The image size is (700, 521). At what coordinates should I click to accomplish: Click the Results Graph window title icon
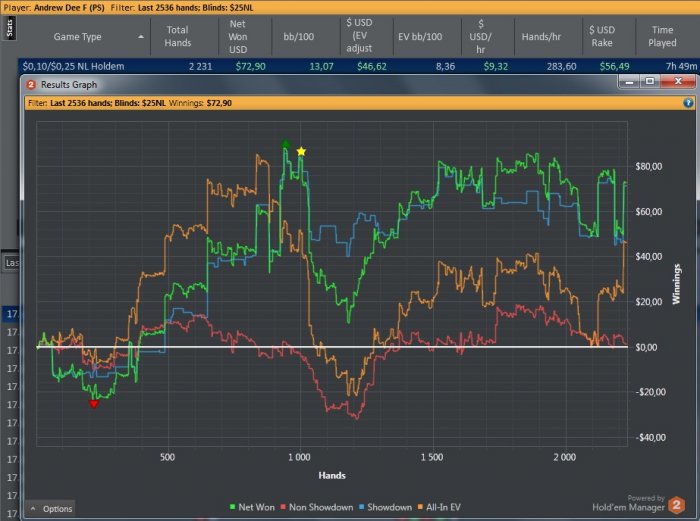tap(29, 85)
